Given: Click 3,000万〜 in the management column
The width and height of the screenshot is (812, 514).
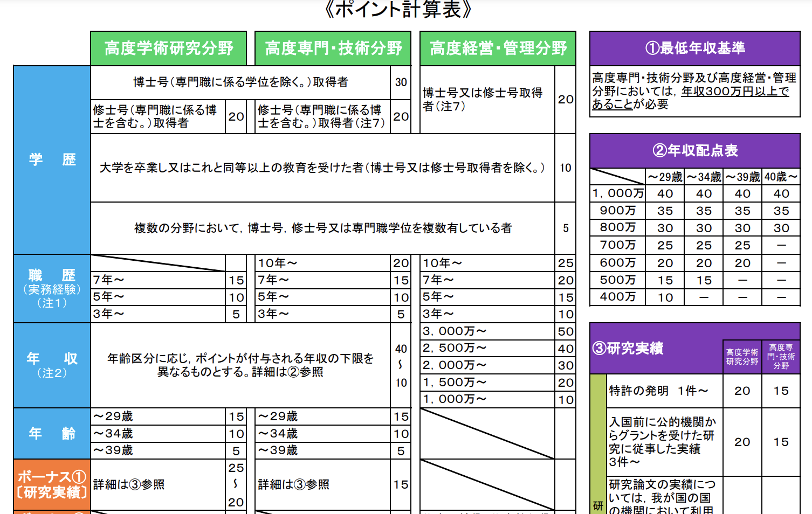Looking at the screenshot, I should point(455,331).
